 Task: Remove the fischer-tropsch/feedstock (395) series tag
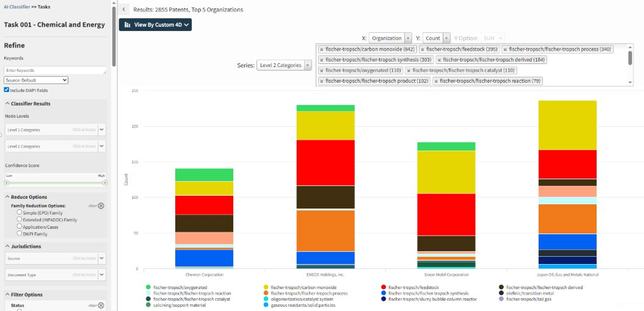point(422,50)
